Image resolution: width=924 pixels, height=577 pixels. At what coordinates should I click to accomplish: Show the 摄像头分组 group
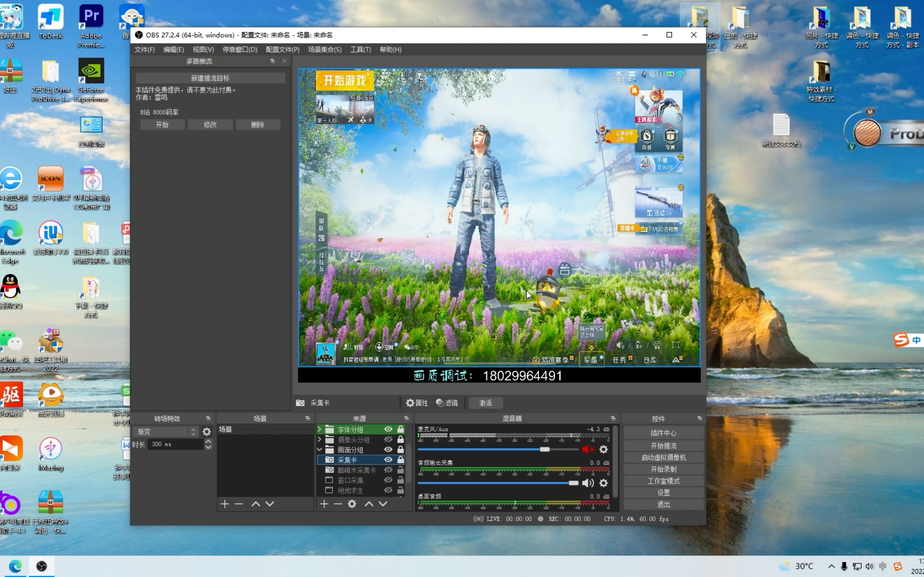(388, 440)
